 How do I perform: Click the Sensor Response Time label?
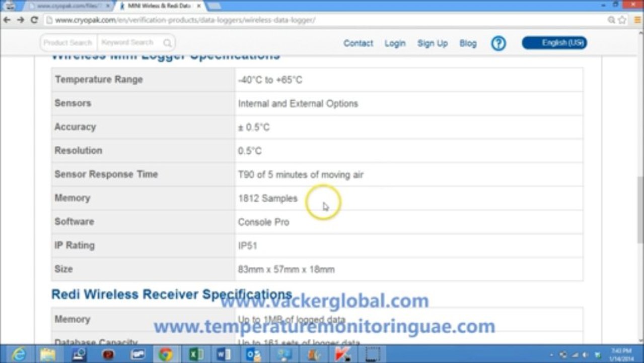tap(106, 174)
